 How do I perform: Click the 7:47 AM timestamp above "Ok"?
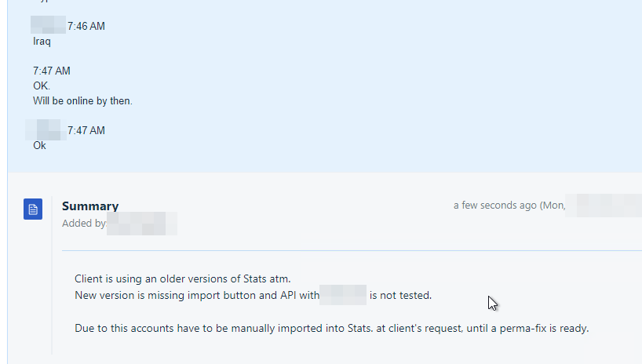(86, 130)
